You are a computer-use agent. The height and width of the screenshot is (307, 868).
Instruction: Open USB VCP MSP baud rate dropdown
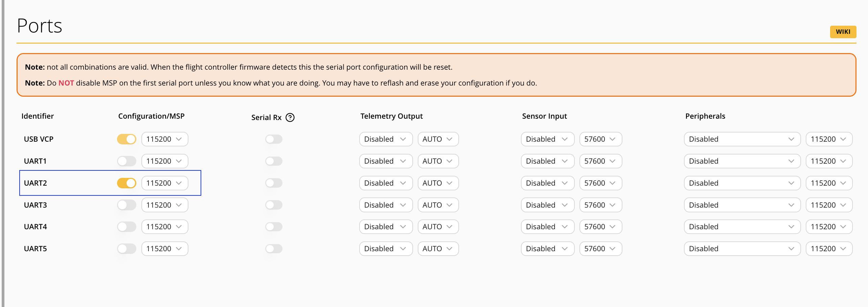[165, 139]
